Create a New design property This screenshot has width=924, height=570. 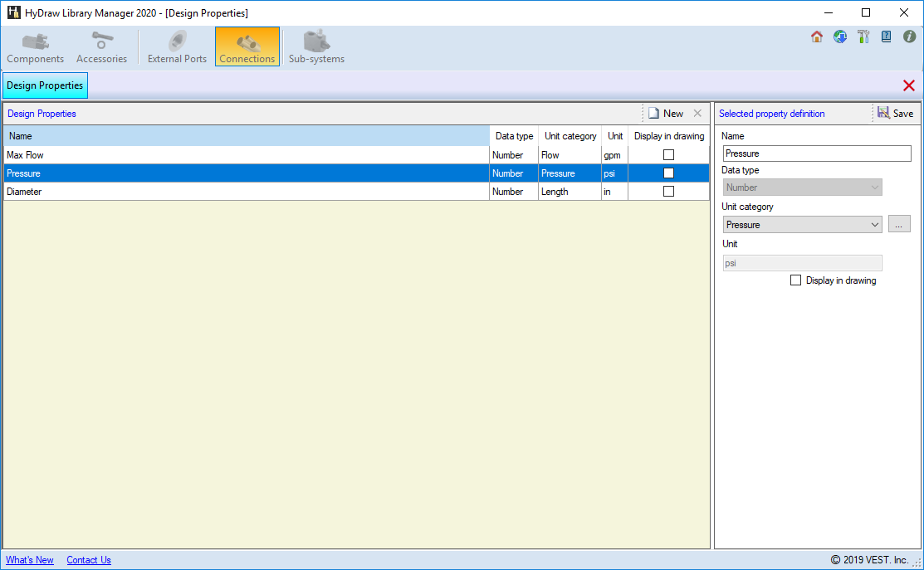pyautogui.click(x=666, y=114)
